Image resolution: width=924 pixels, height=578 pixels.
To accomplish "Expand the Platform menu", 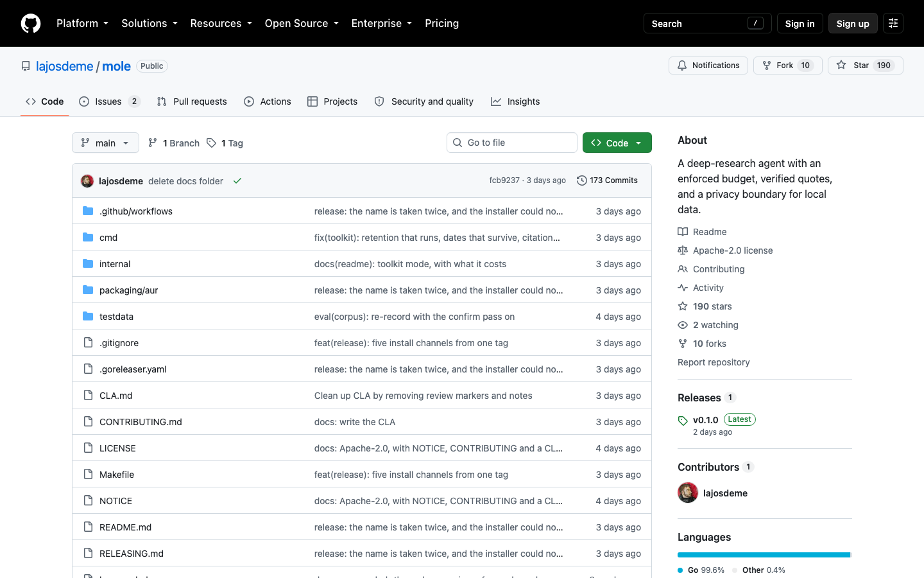I will [82, 23].
